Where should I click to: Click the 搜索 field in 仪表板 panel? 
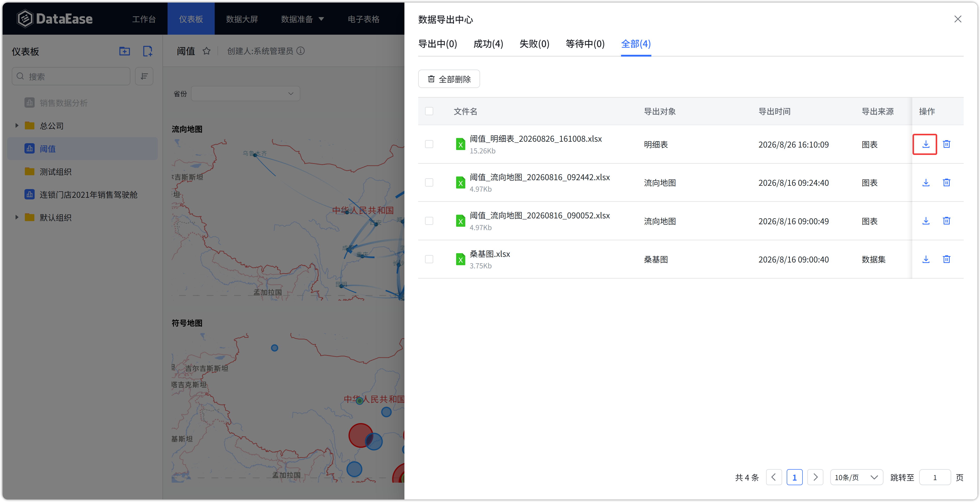coord(71,76)
